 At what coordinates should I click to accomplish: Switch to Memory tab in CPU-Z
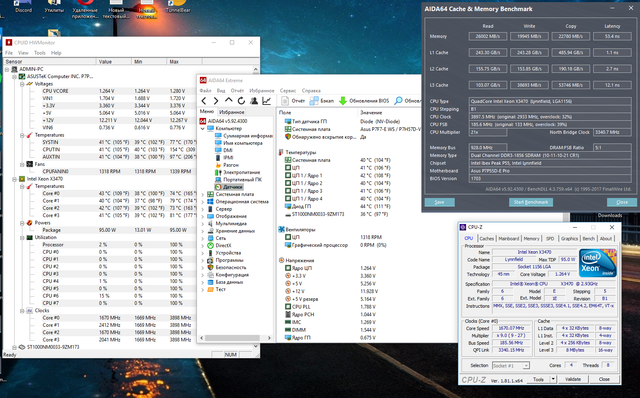point(531,238)
